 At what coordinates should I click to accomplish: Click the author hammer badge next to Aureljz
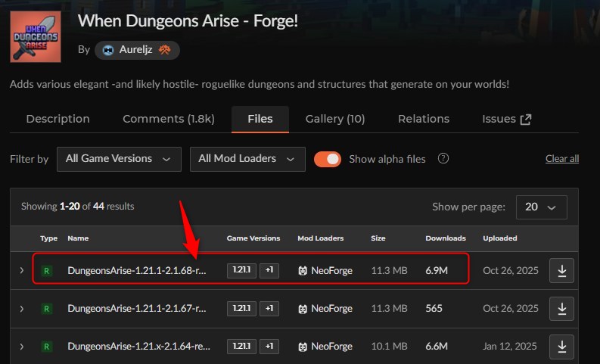tap(164, 50)
